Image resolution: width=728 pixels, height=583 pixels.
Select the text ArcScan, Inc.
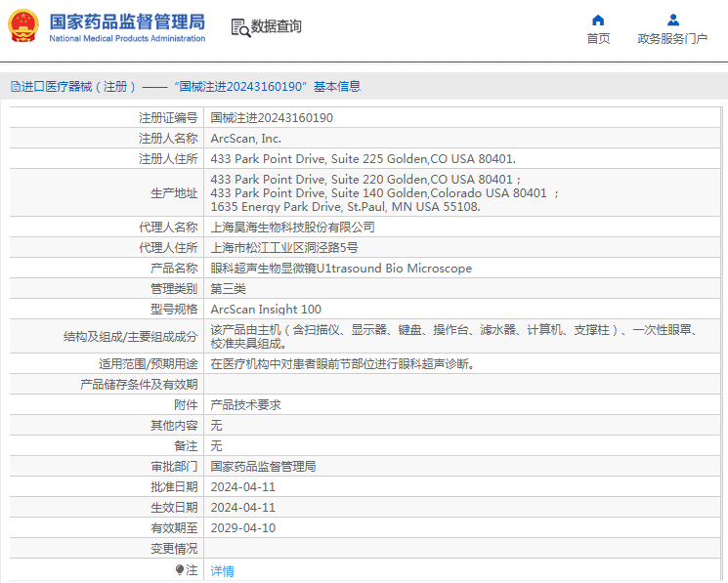(x=245, y=139)
